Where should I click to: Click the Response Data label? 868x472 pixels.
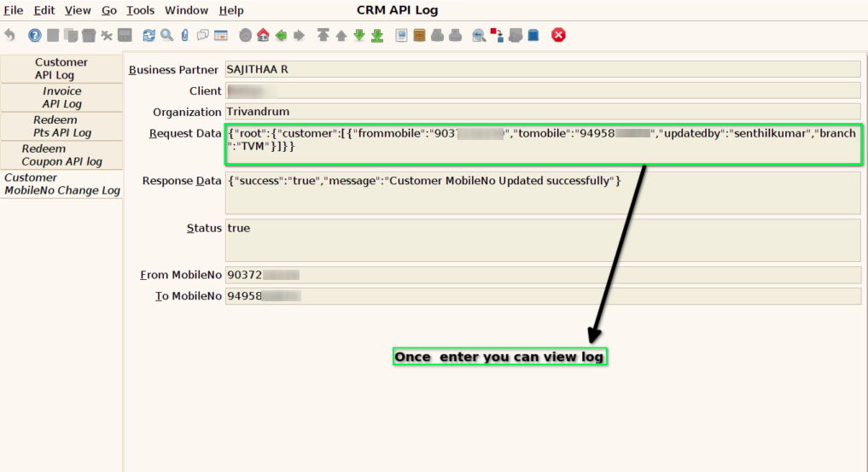click(182, 181)
